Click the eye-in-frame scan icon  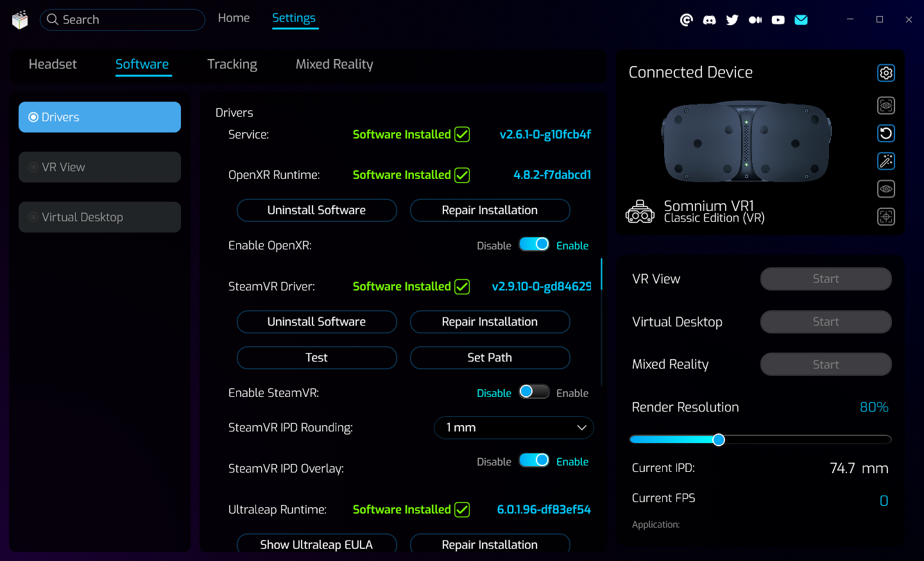pos(886,105)
